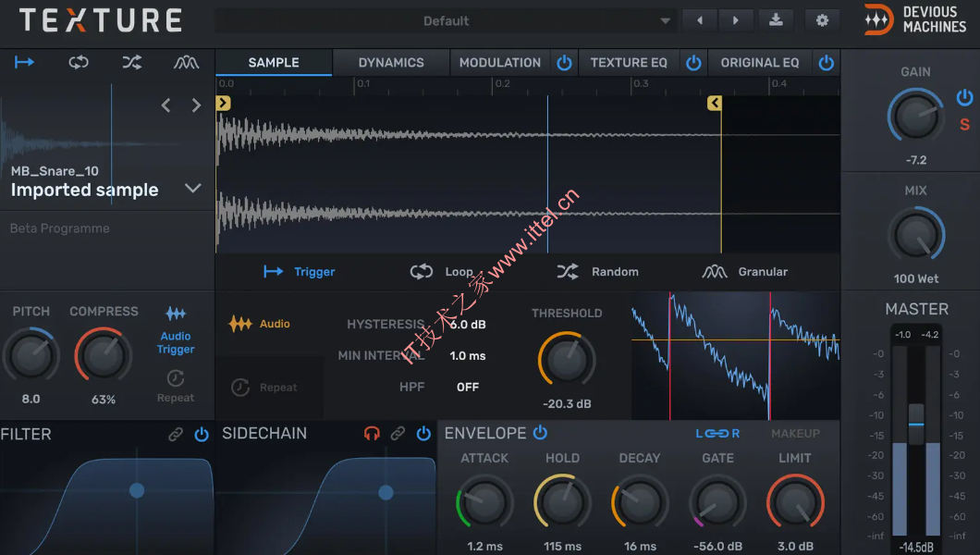Viewport: 980px width, 555px height.
Task: Click the Sidechain curve node
Action: (386, 492)
